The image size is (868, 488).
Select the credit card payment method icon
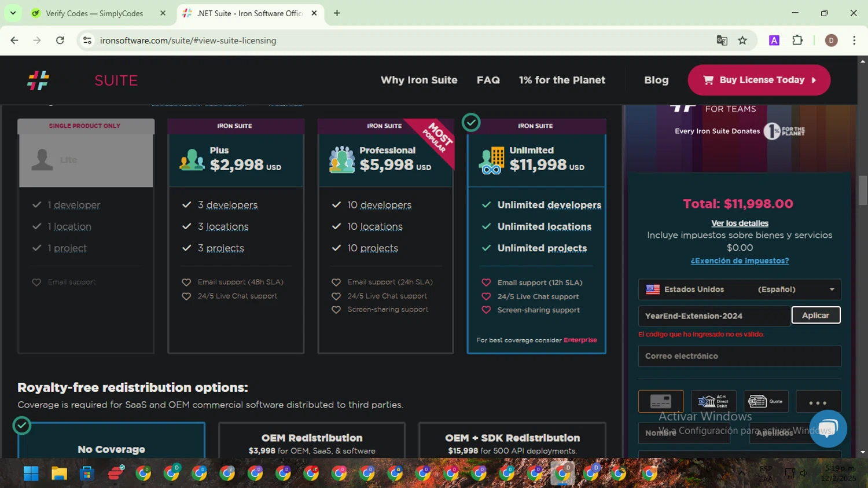pyautogui.click(x=661, y=401)
